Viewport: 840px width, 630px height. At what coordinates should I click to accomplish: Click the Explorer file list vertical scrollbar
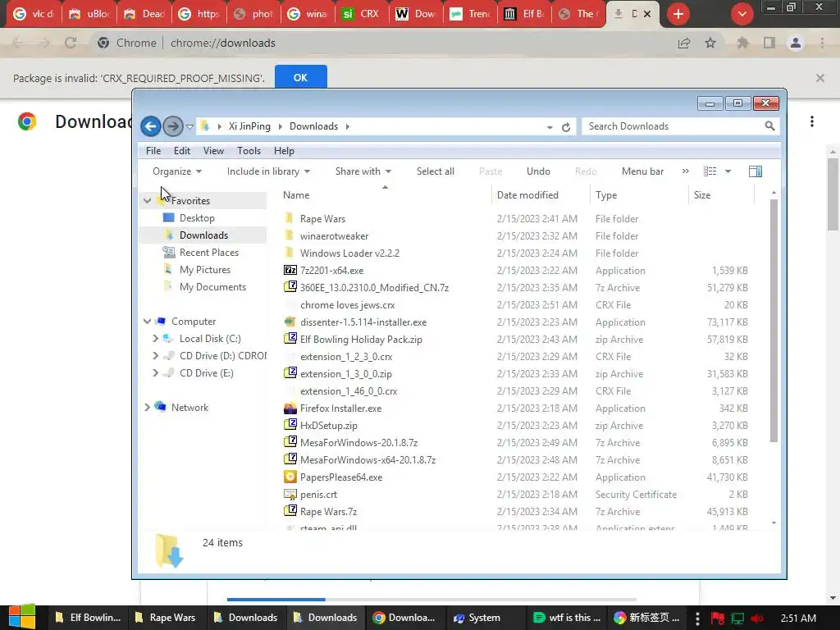coord(774,322)
